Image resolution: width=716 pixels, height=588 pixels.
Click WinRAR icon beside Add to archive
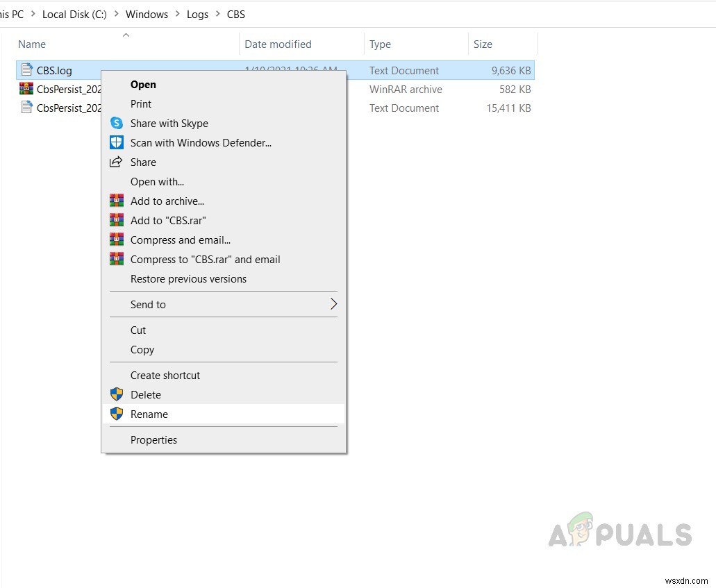pyautogui.click(x=117, y=201)
